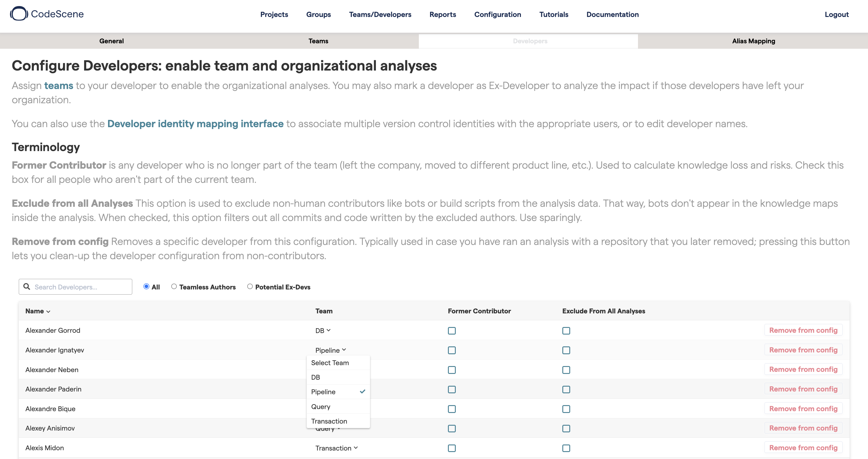The image size is (868, 459).
Task: Open the Reports menu in navigation
Action: 442,15
